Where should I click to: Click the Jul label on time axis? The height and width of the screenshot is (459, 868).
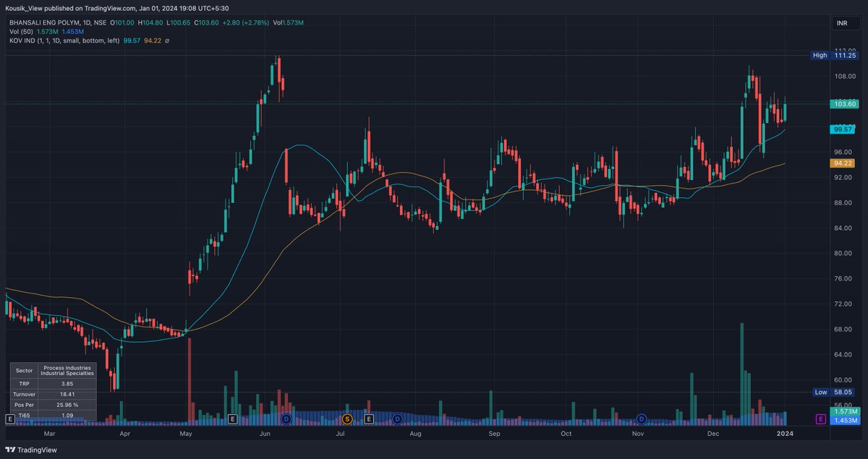340,434
